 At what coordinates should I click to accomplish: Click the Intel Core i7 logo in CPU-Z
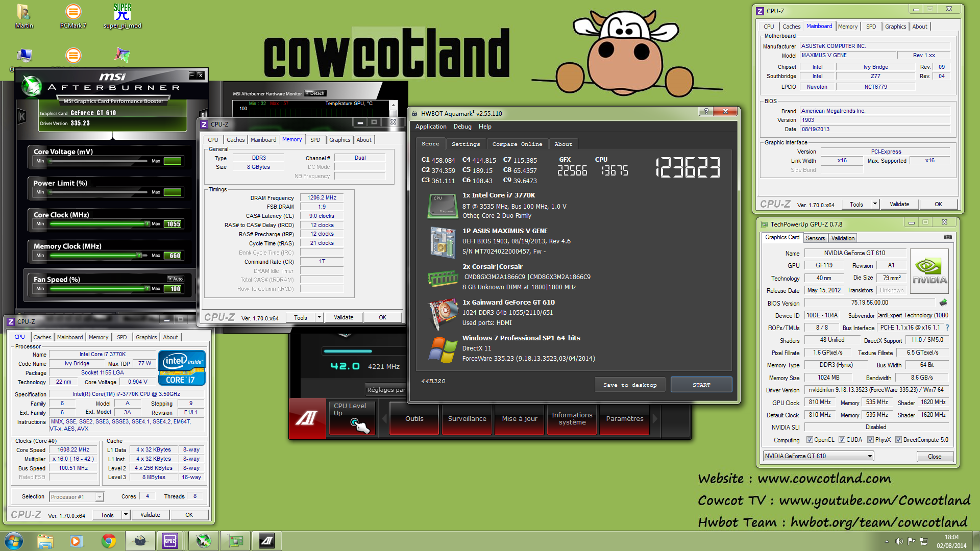[182, 367]
